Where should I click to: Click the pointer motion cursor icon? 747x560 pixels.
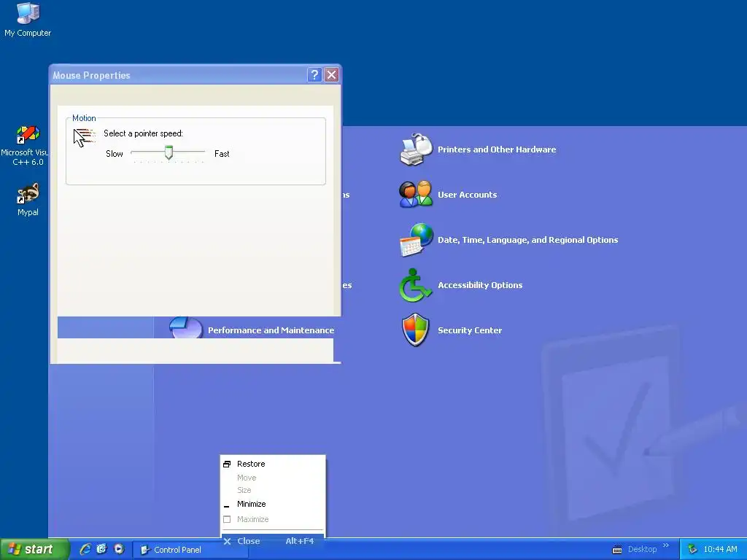[85, 138]
